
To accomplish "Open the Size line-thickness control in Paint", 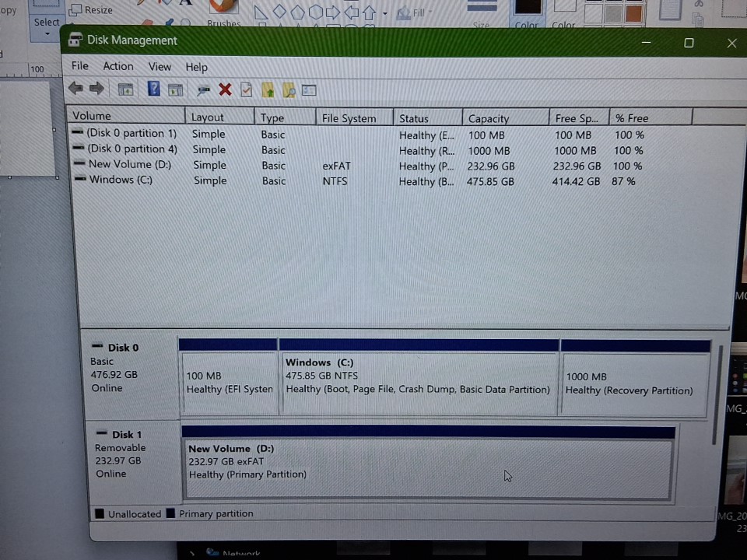I will click(482, 14).
